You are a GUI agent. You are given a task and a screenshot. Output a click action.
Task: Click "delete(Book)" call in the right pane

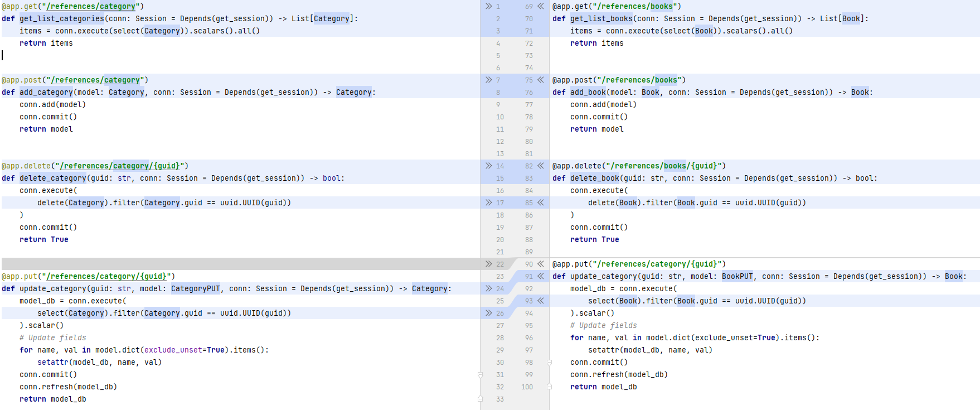click(615, 202)
